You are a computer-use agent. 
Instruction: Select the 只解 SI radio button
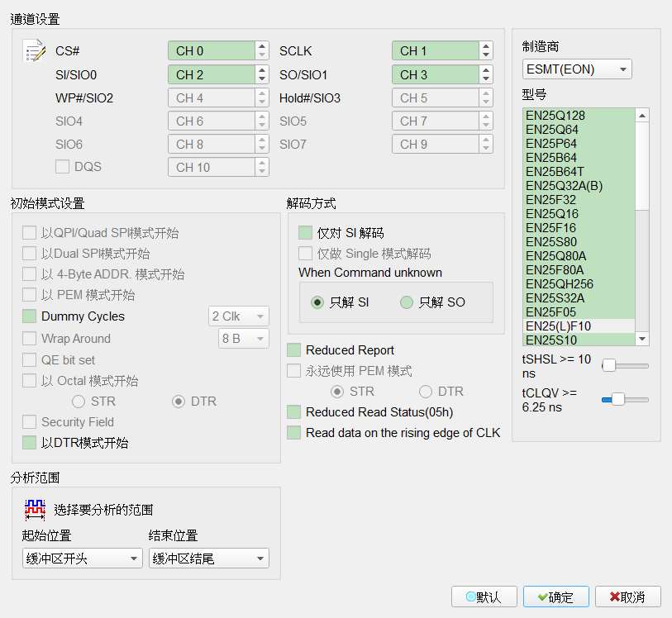click(317, 302)
